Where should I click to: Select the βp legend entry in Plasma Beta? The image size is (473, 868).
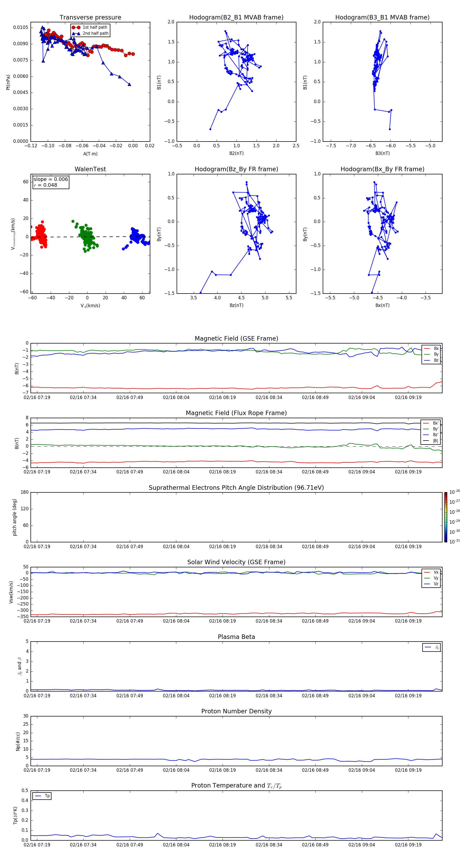point(431,647)
